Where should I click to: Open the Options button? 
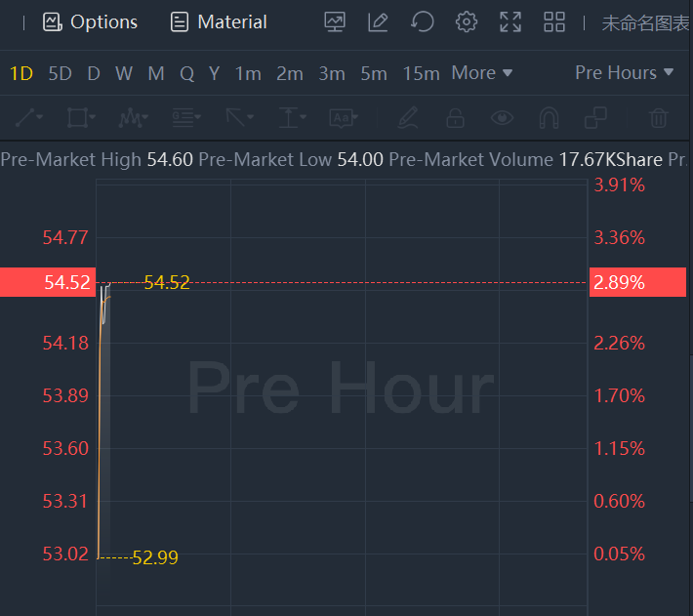click(x=91, y=21)
